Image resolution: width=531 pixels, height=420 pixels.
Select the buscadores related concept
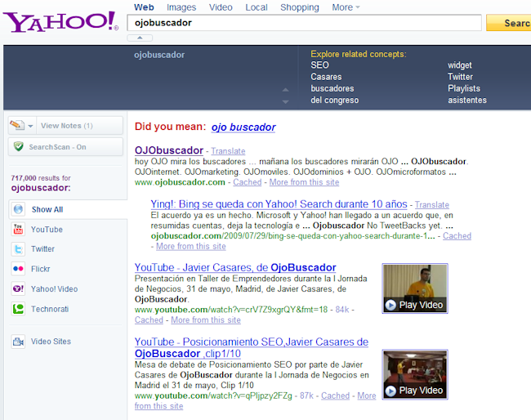pos(332,88)
